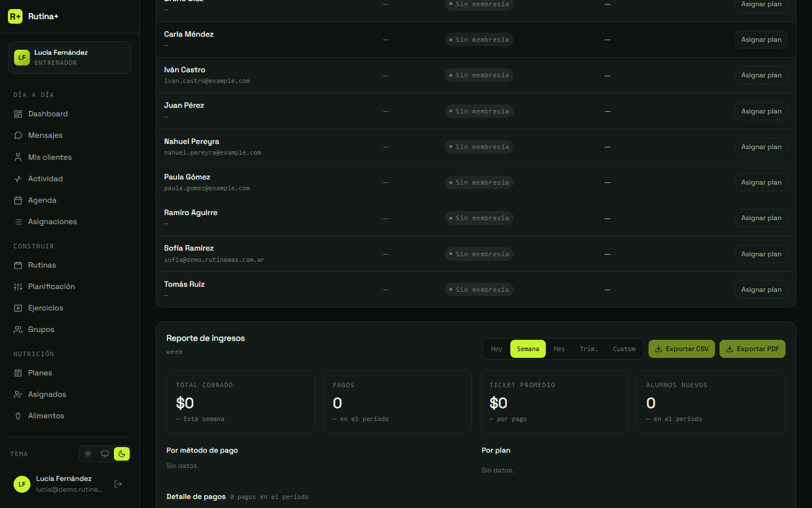
Task: Click the Mensajes chat bubble icon
Action: coord(18,135)
